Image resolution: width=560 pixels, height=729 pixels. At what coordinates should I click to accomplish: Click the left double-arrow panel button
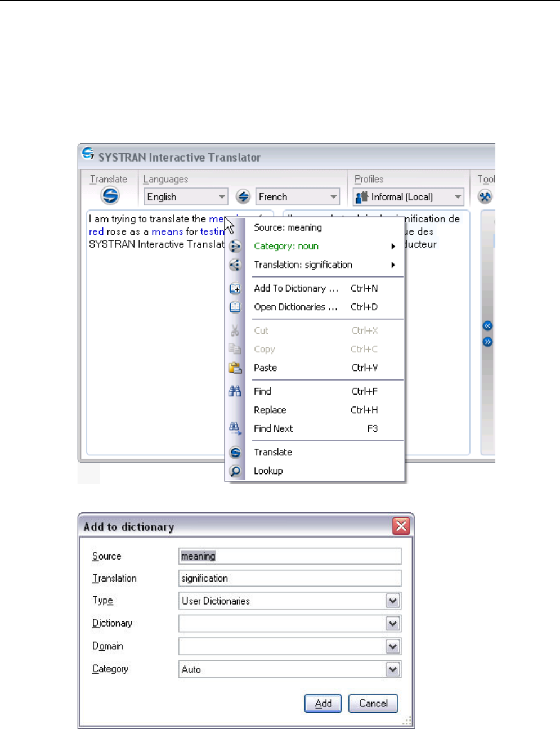(x=487, y=325)
